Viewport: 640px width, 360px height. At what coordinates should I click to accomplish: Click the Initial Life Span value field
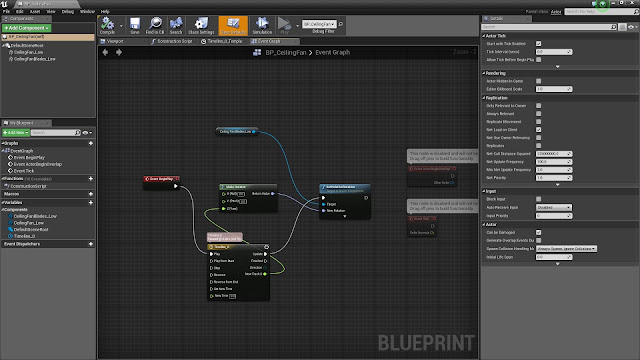(x=554, y=257)
